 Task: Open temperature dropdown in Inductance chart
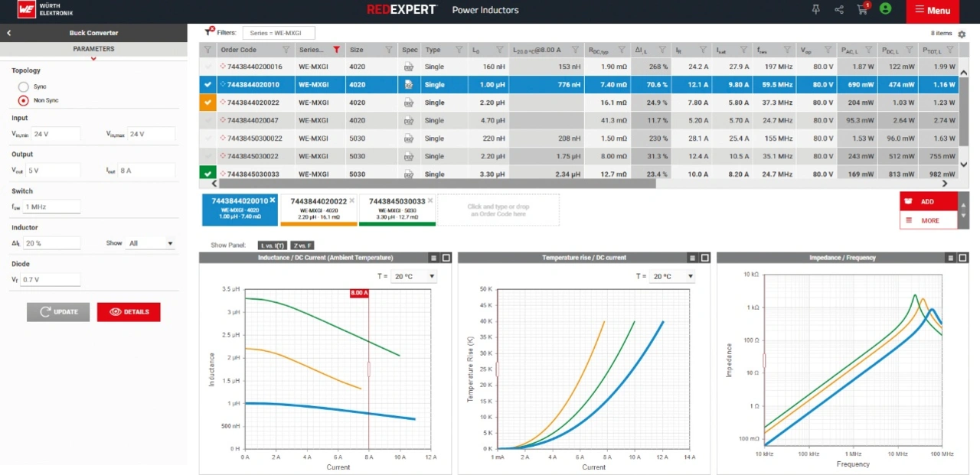pyautogui.click(x=413, y=277)
